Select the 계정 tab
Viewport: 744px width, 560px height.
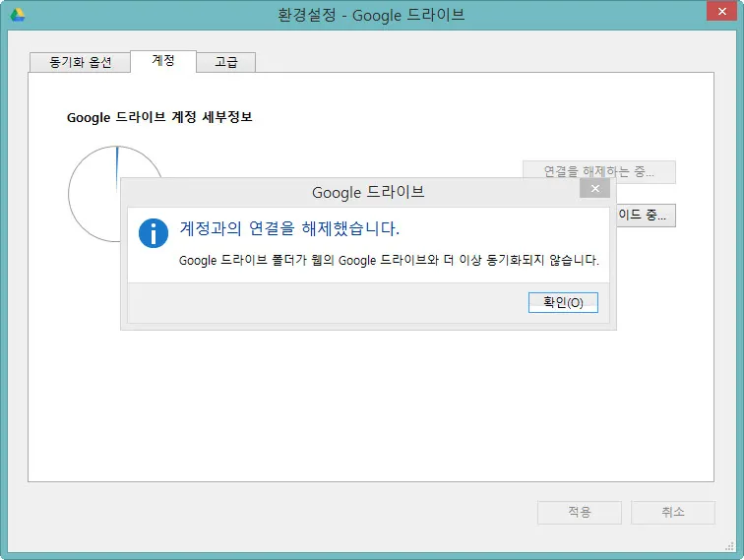(x=162, y=61)
